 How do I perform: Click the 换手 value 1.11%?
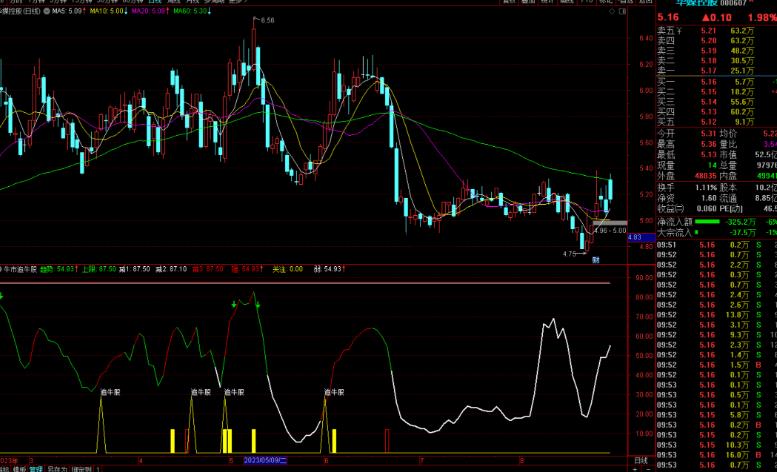(x=706, y=188)
